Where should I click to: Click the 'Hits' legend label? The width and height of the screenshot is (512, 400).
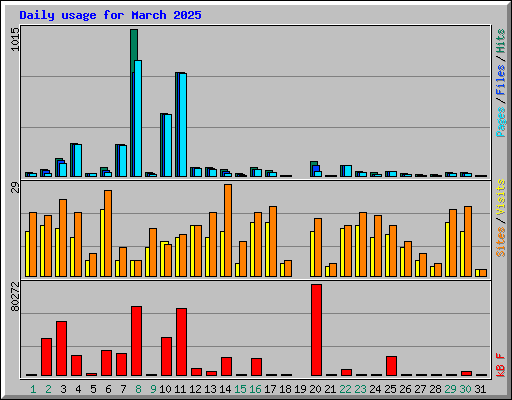501,41
